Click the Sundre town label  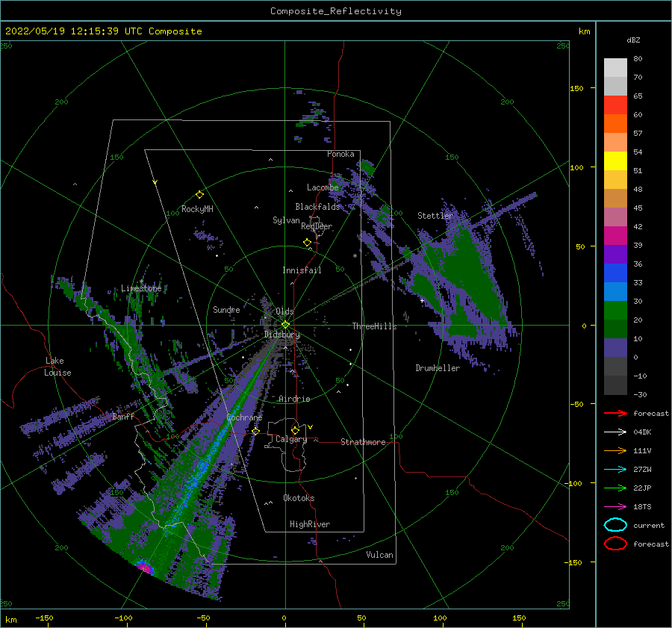pyautogui.click(x=226, y=309)
